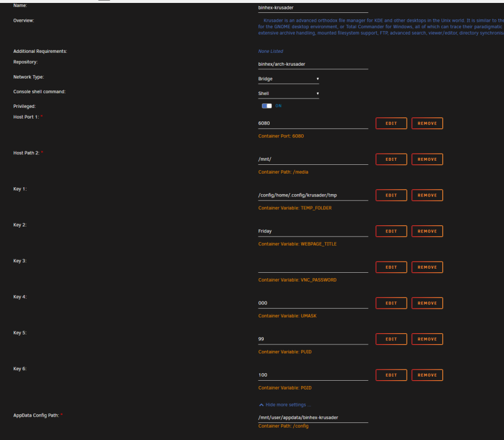
Task: Click the Privileged label
Action: pyautogui.click(x=25, y=107)
